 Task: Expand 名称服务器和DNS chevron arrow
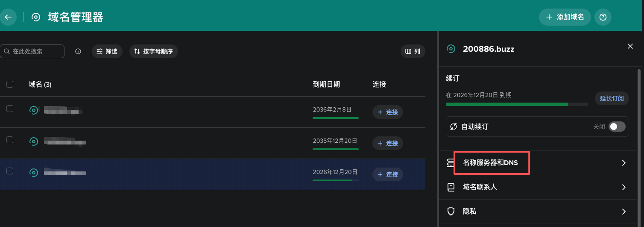pos(624,162)
